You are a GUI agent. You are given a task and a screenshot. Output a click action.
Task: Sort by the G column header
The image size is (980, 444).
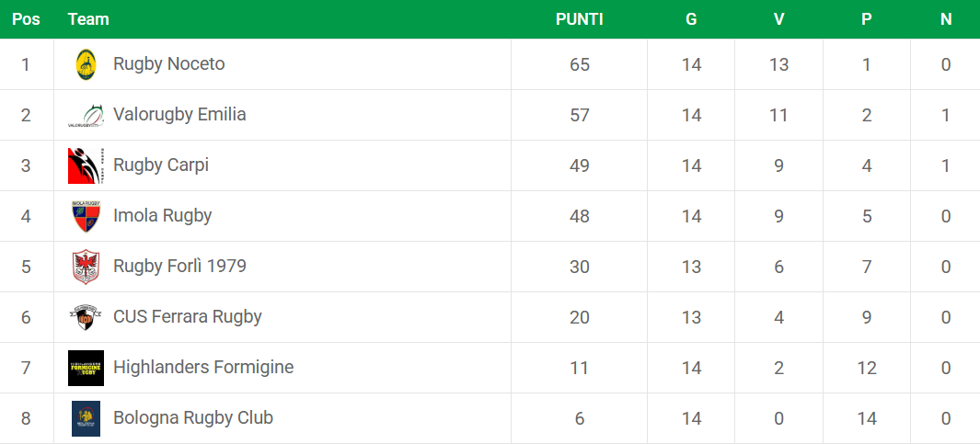[691, 19]
